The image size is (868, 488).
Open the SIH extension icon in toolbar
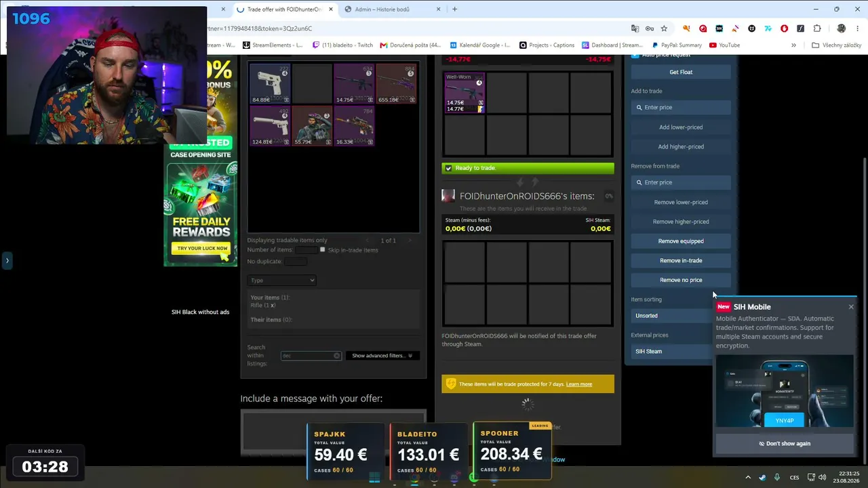pyautogui.click(x=719, y=28)
